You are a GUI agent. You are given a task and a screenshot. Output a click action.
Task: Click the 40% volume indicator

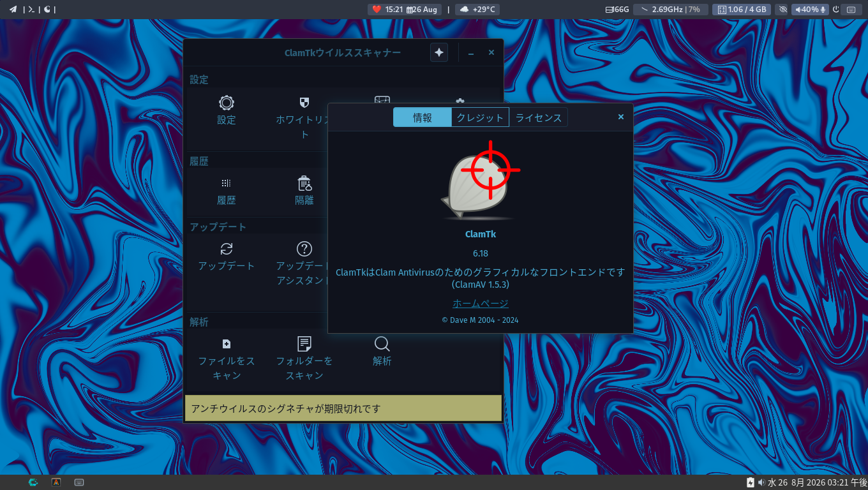pyautogui.click(x=807, y=9)
